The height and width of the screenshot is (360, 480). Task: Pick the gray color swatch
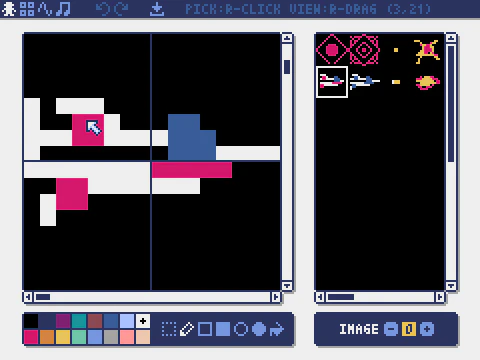pos(111,337)
